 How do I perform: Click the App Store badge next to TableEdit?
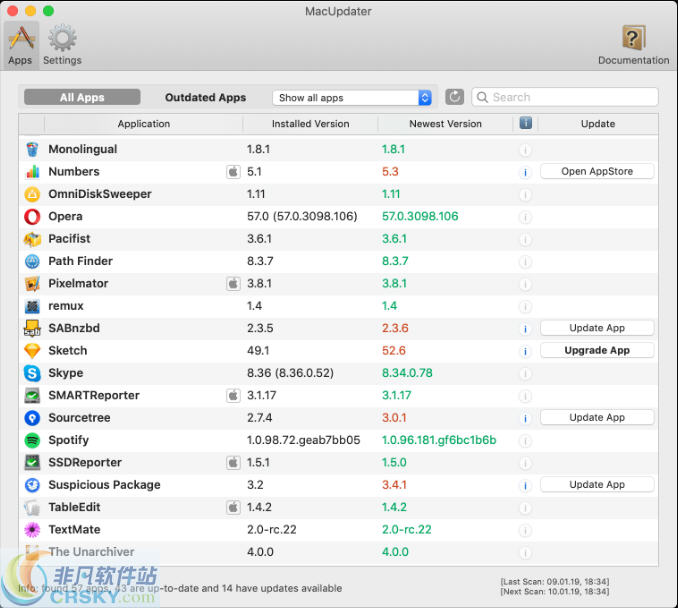click(x=233, y=507)
